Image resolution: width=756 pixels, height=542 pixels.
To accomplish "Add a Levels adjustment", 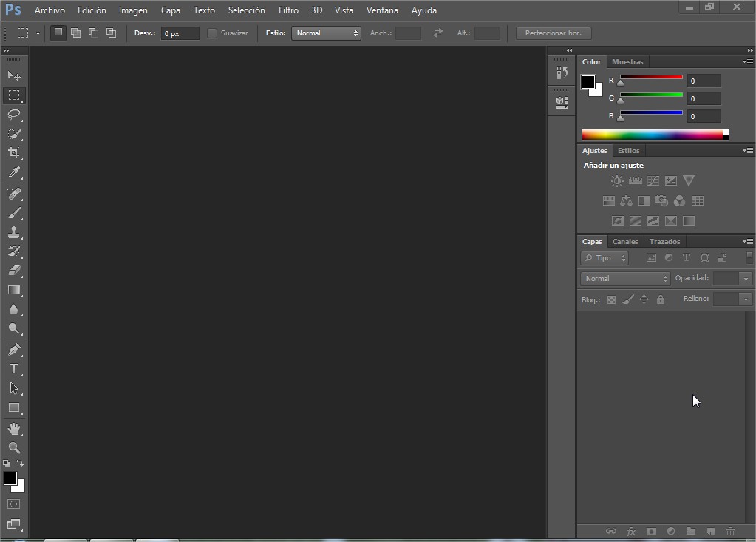I will 636,180.
